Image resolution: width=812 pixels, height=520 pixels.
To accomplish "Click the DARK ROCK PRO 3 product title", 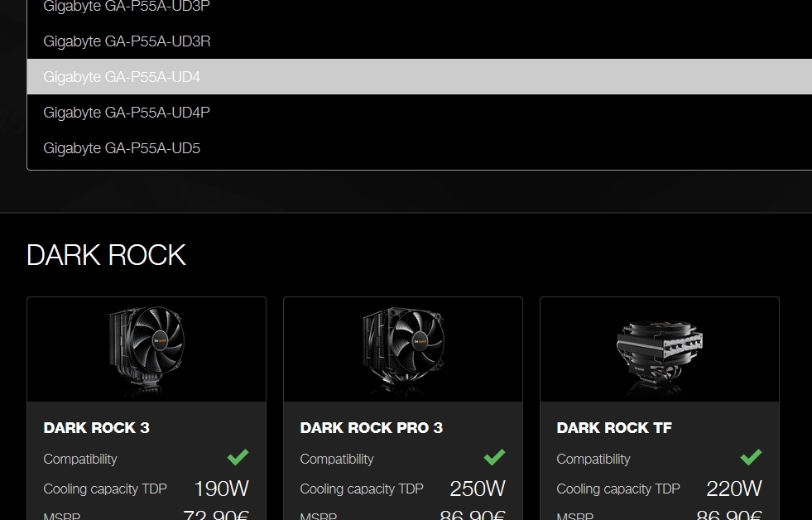I will pos(372,428).
